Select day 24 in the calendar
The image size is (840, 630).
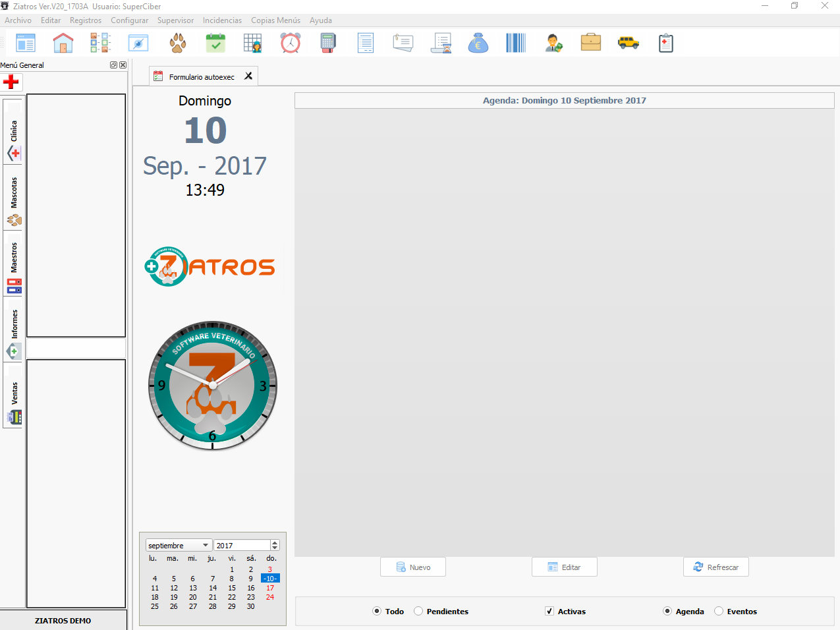(x=270, y=597)
